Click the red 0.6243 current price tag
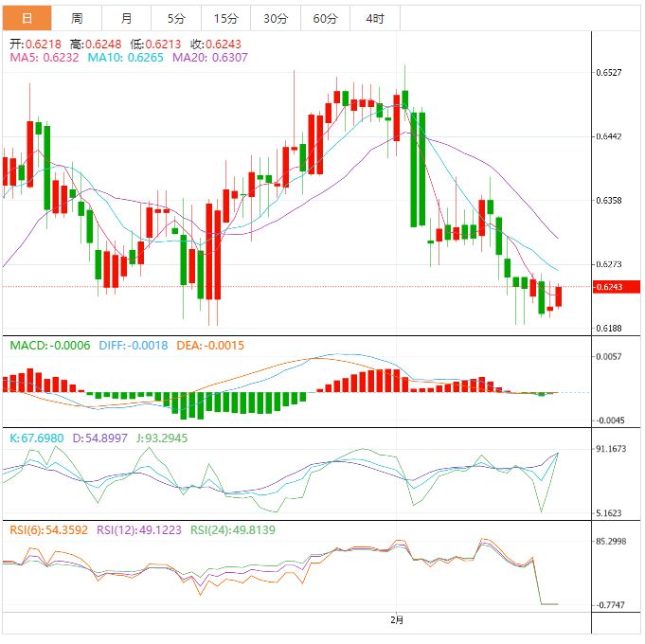The image size is (645, 644). (610, 287)
